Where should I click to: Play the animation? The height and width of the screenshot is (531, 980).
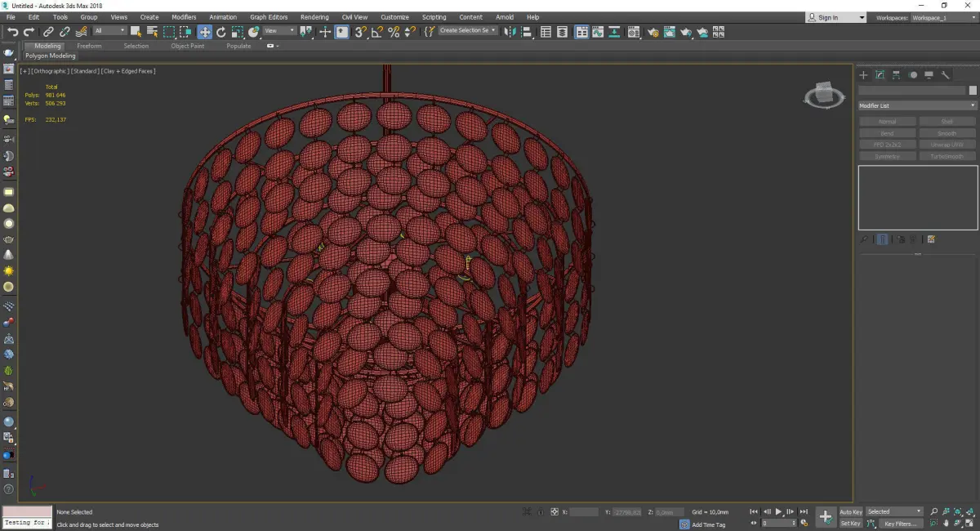click(779, 511)
